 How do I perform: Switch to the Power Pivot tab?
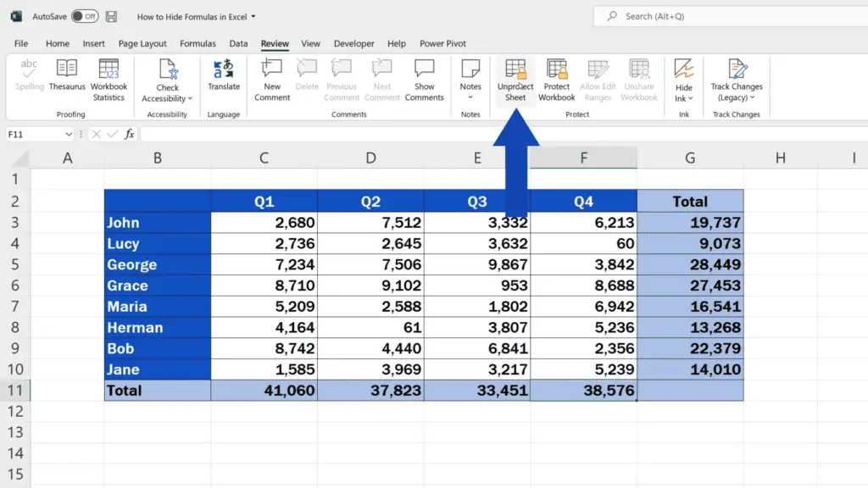(442, 43)
